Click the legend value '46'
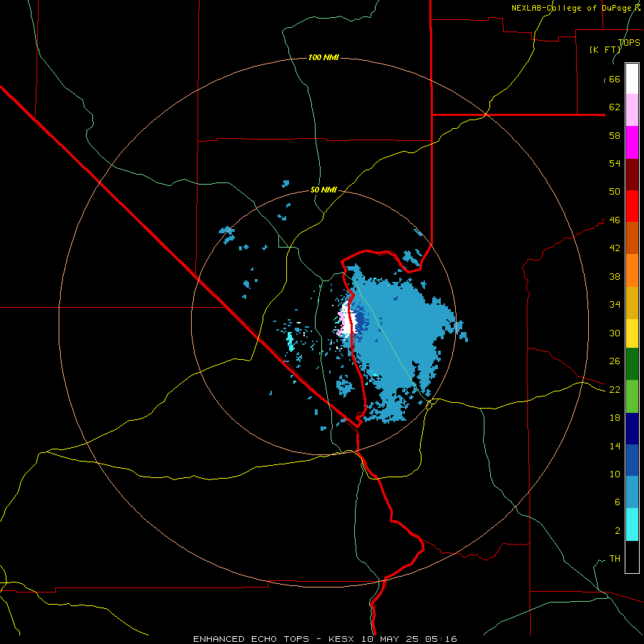Viewport: 644px width, 644px height. pyautogui.click(x=615, y=220)
